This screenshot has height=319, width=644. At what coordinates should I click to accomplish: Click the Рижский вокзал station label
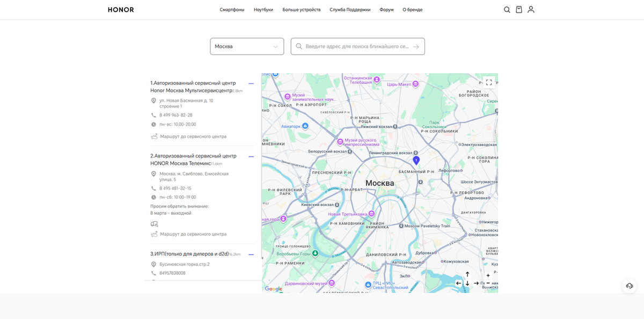pos(377,127)
